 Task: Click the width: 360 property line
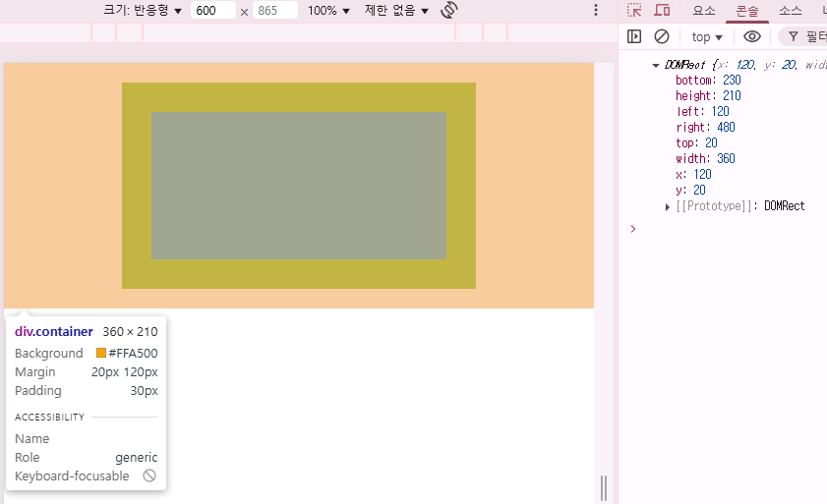[706, 159]
